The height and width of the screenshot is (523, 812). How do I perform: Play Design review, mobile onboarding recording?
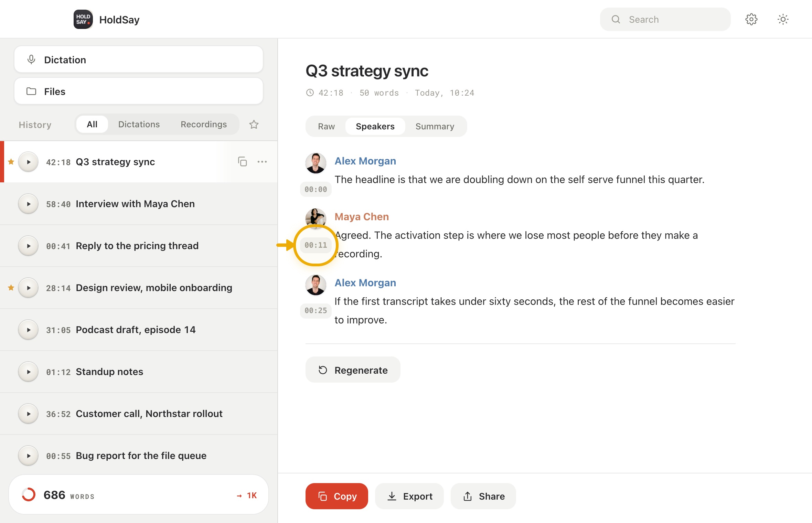(28, 288)
